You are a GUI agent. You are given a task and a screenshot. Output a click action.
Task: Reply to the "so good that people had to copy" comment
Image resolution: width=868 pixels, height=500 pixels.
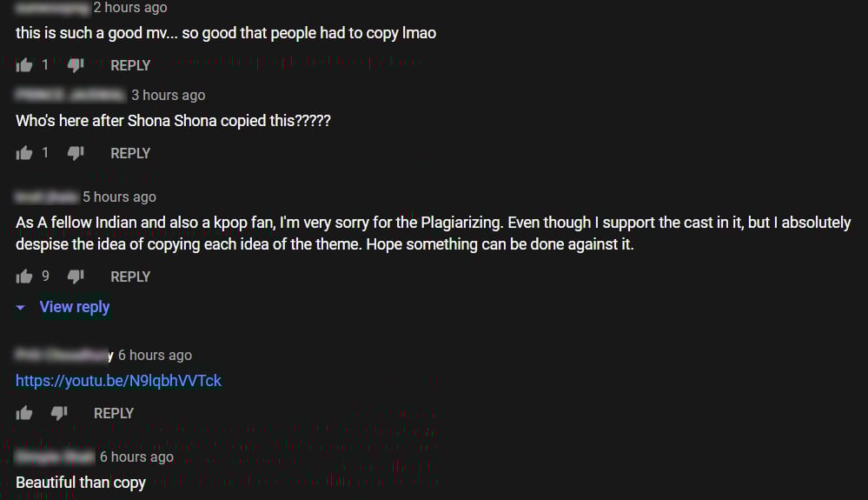click(130, 65)
